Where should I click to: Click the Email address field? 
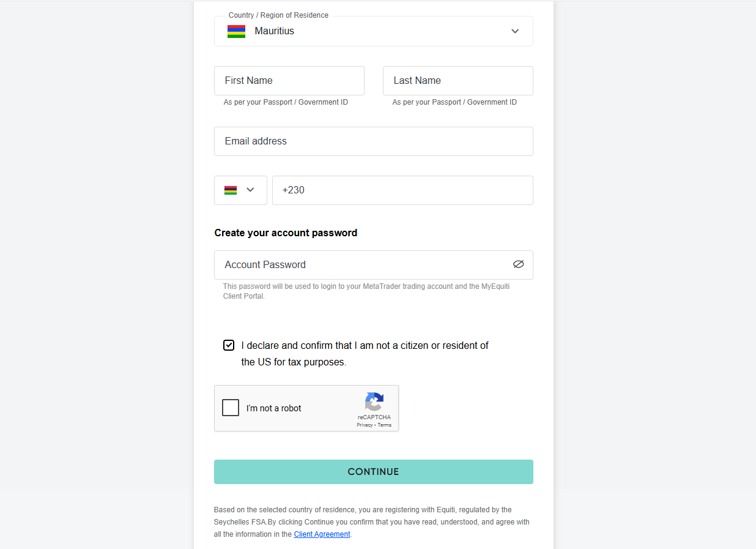pyautogui.click(x=374, y=141)
